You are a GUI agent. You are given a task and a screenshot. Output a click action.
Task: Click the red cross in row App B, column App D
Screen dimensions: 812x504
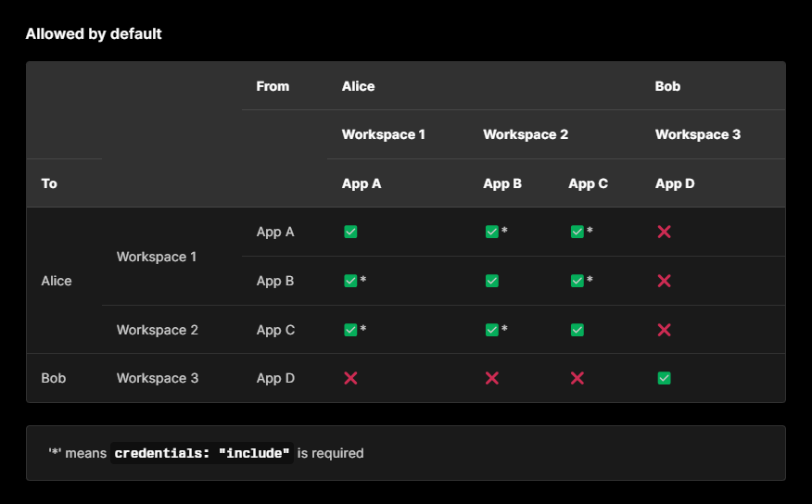(x=664, y=281)
